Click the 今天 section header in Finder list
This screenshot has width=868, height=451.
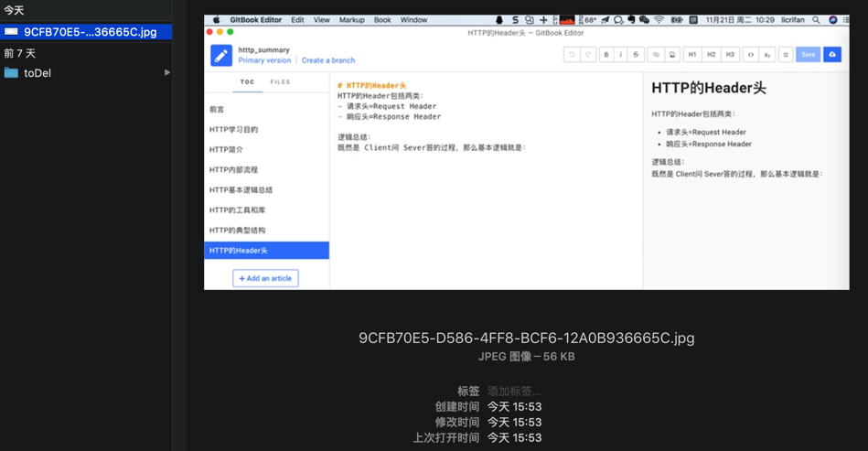click(14, 10)
